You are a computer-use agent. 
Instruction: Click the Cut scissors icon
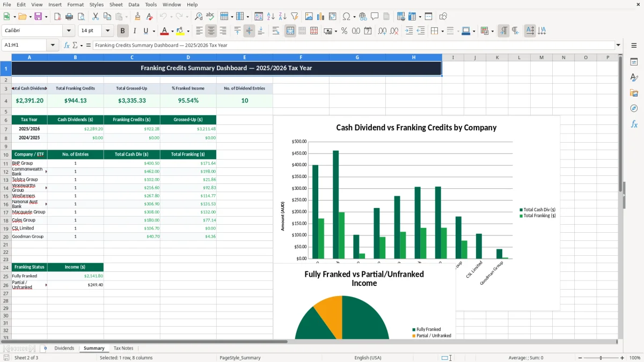point(96,17)
